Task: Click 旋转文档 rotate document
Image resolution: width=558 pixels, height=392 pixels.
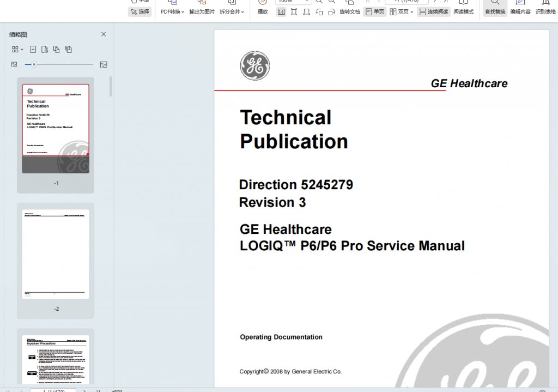Action: click(350, 12)
